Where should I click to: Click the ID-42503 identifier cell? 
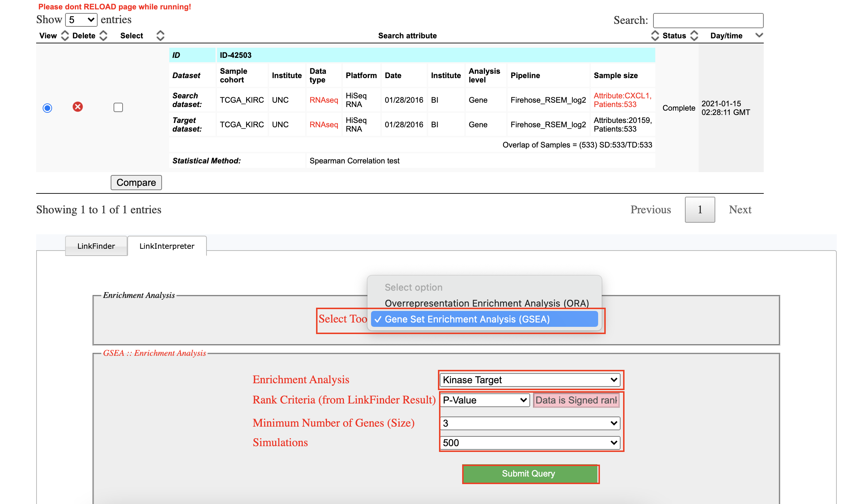pyautogui.click(x=436, y=55)
